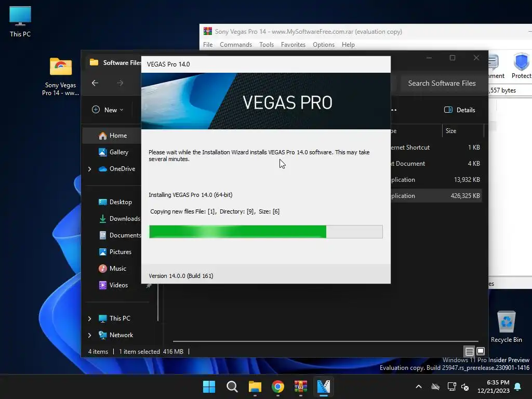This screenshot has width=532, height=399.
Task: Open the New dropdown in Explorer
Action: (x=108, y=110)
